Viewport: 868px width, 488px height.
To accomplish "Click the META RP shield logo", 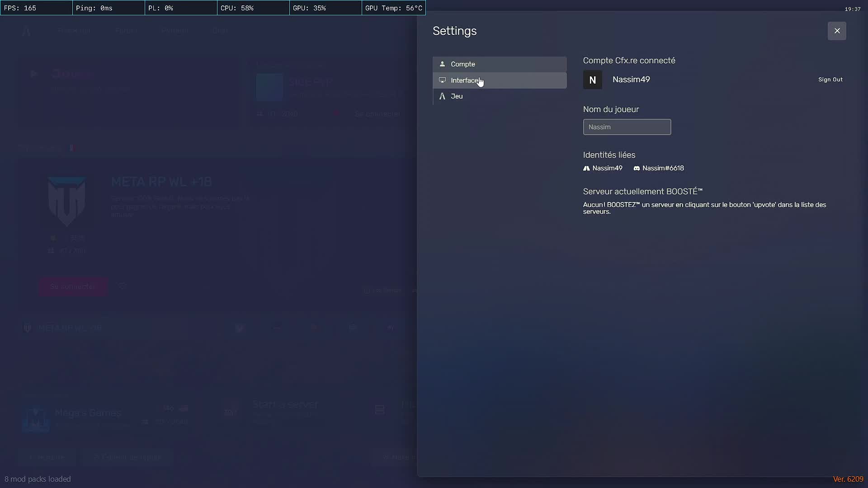I will pos(66,201).
